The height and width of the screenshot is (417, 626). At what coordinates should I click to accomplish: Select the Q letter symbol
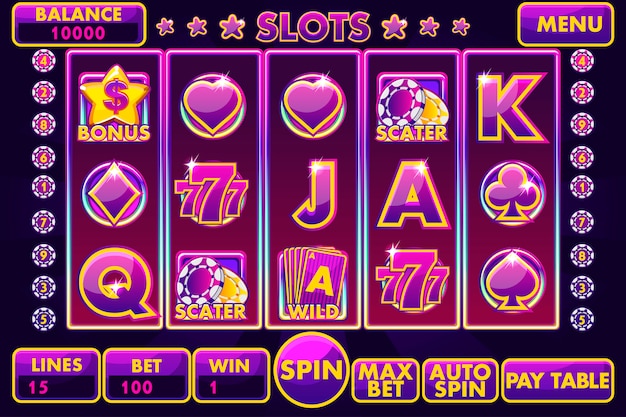(117, 281)
